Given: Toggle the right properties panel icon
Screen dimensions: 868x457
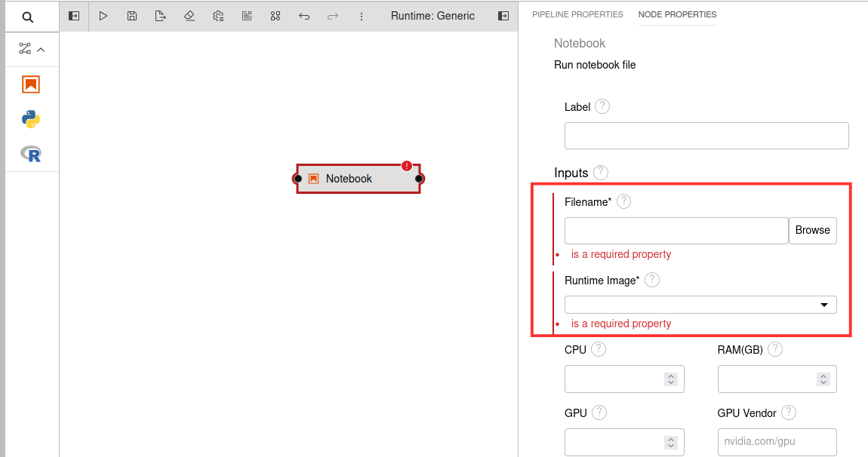Looking at the screenshot, I should (x=503, y=16).
